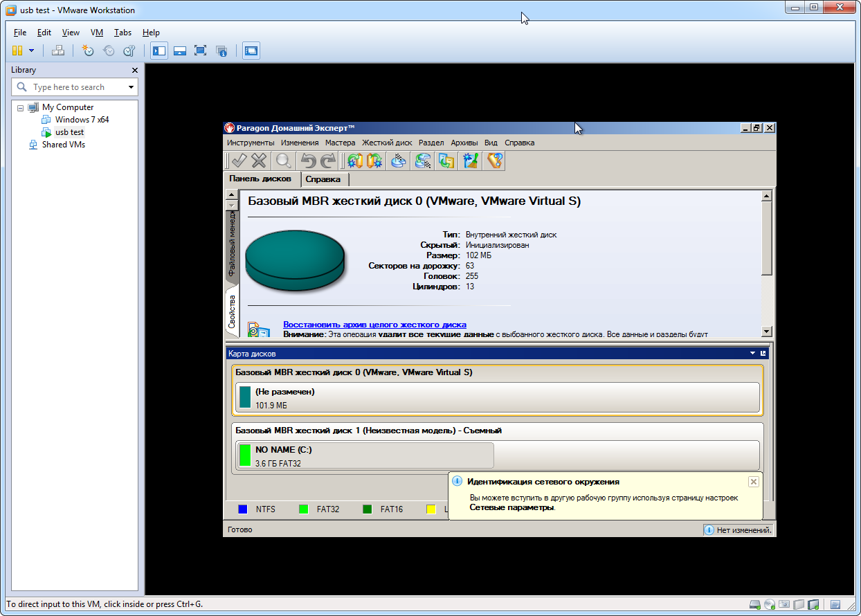Image resolution: width=861 pixels, height=616 pixels.
Task: Toggle the thumbnail bar icon
Action: click(180, 51)
